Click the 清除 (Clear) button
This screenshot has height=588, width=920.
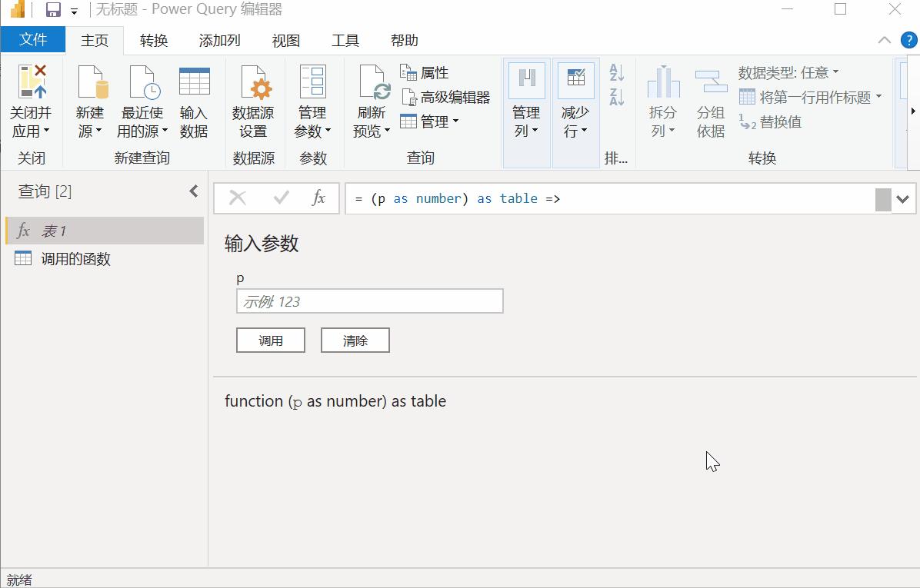pos(355,340)
